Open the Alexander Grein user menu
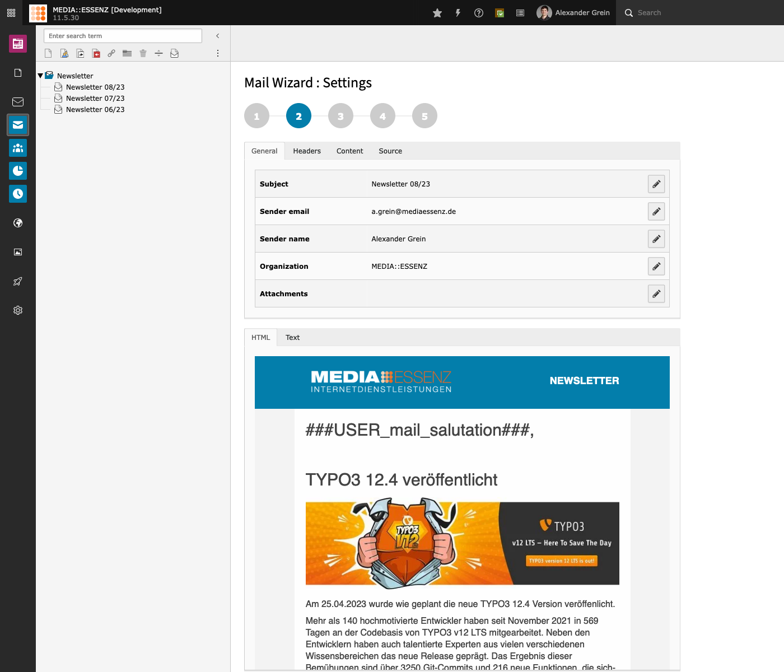This screenshot has height=672, width=784. coord(573,12)
